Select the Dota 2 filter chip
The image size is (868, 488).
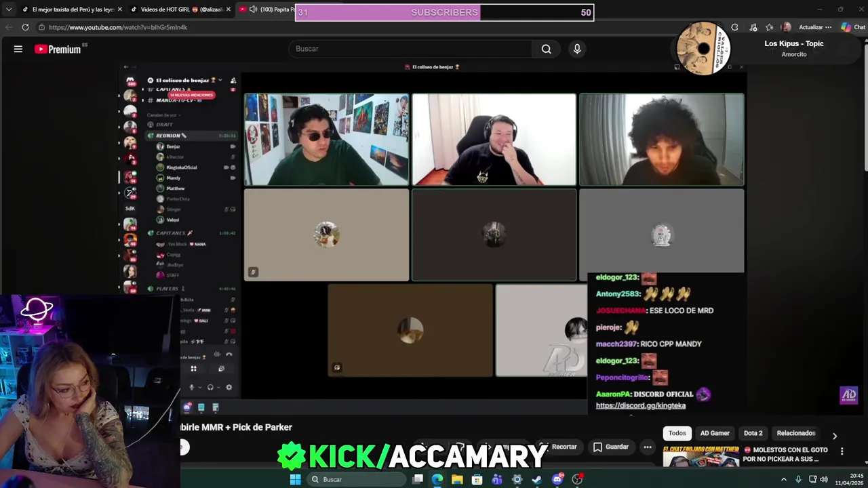(753, 433)
